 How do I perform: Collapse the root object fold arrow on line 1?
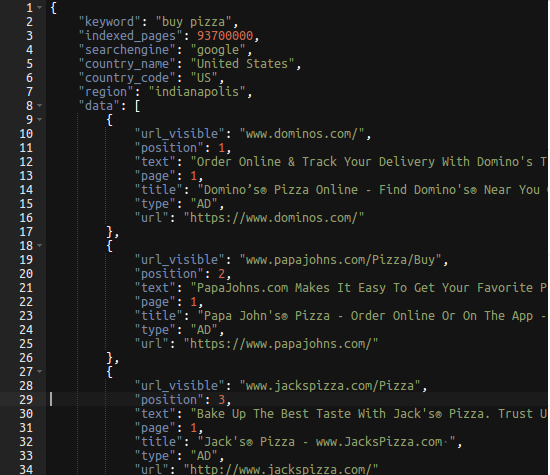40,7
